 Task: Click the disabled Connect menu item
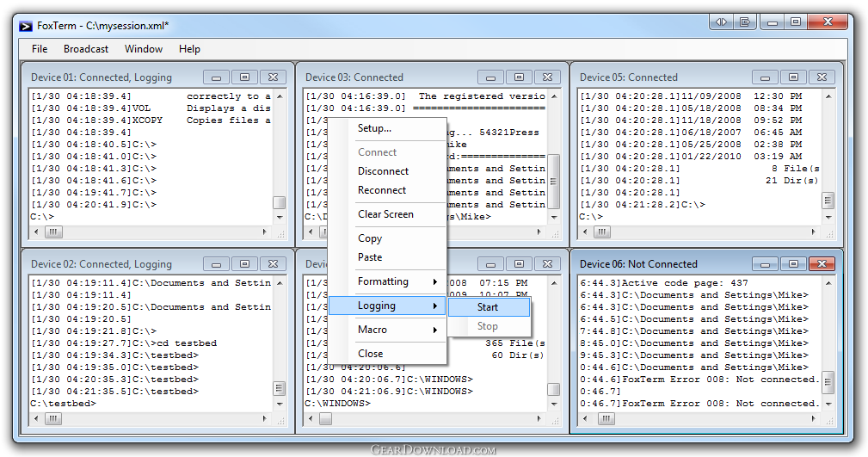(387, 151)
